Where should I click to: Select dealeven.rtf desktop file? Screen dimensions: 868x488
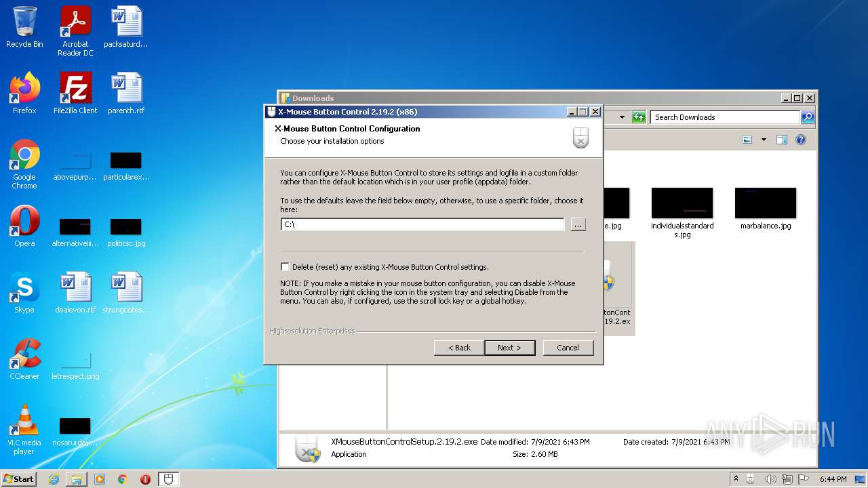click(75, 293)
